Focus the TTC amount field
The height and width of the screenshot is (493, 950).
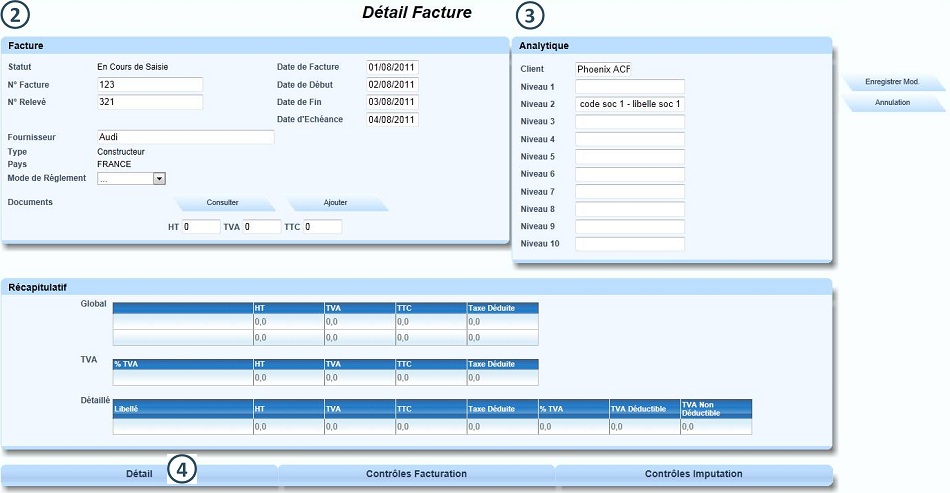click(x=323, y=227)
